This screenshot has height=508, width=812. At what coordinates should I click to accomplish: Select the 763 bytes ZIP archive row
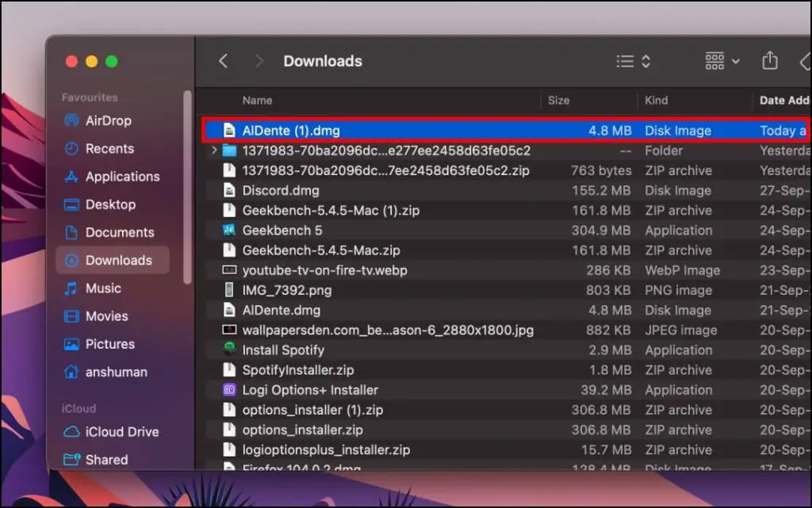pos(507,170)
